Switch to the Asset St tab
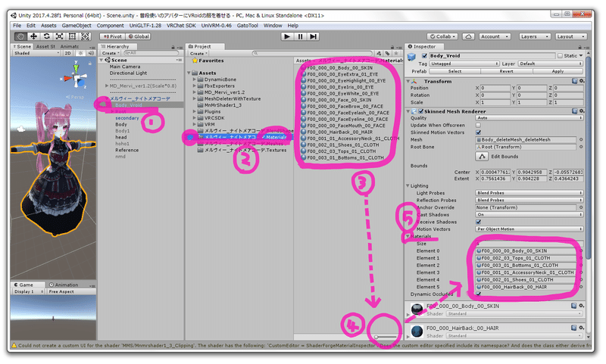The width and height of the screenshot is (606, 364). 45,46
